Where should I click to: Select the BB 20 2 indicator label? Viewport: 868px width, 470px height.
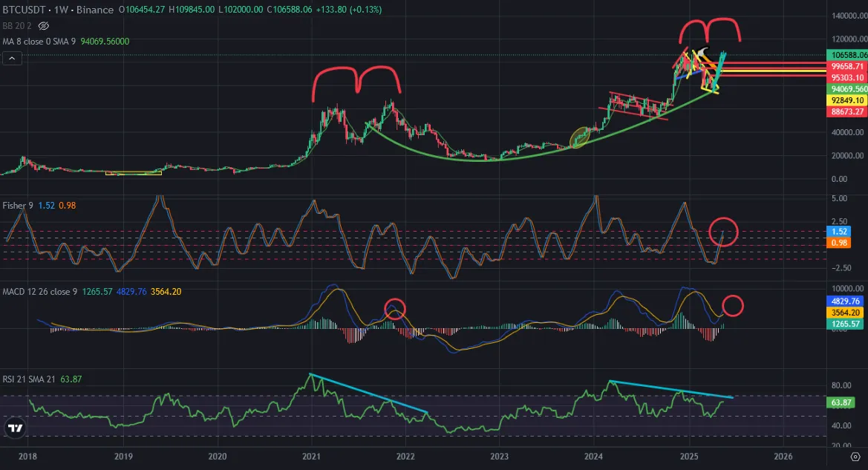click(x=16, y=26)
